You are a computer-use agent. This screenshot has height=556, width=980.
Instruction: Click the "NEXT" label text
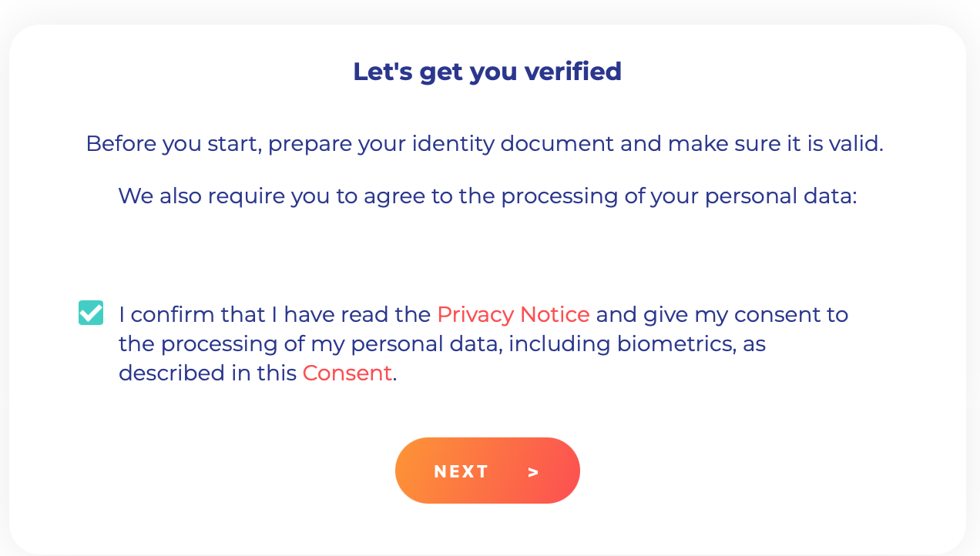coord(461,472)
